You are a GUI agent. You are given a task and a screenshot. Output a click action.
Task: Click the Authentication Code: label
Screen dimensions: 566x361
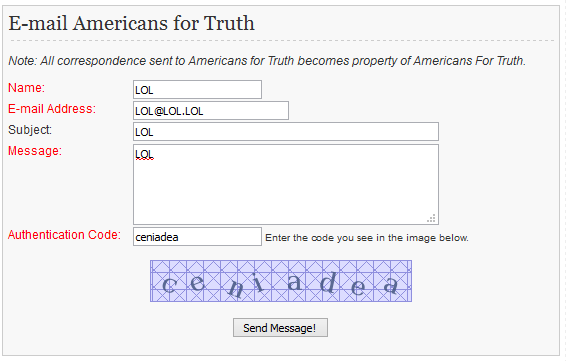[64, 235]
